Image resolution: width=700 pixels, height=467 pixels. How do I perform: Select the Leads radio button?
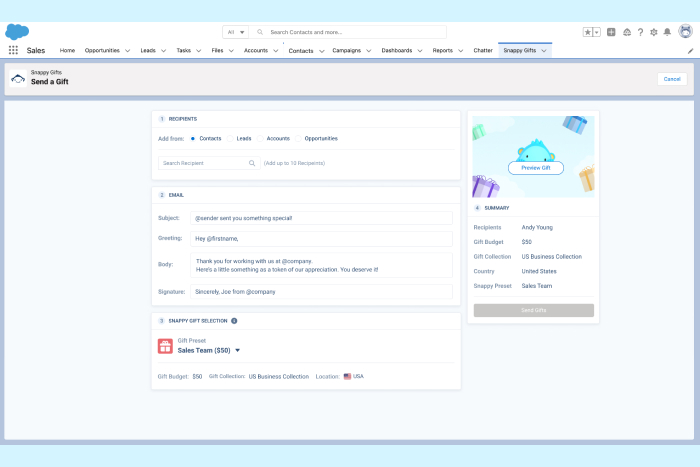click(230, 139)
